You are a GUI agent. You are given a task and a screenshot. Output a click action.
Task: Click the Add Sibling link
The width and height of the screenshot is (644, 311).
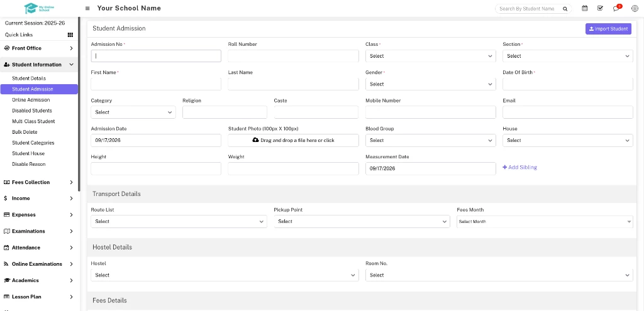pyautogui.click(x=519, y=167)
